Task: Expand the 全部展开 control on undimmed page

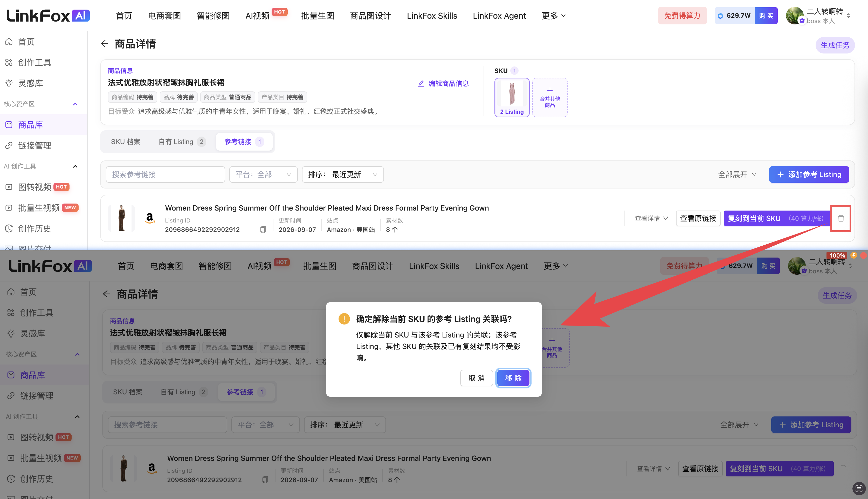Action: [737, 174]
